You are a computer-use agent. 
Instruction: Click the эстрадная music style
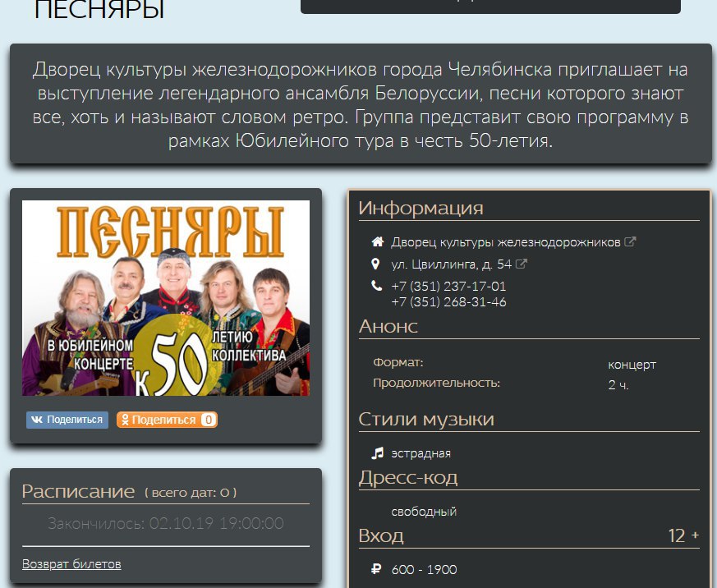pos(421,453)
